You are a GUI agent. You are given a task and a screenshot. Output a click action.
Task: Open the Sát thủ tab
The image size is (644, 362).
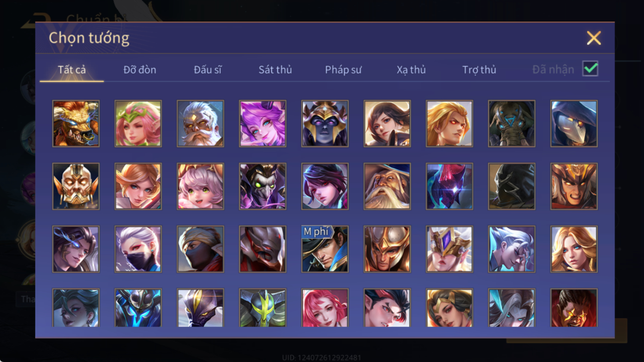275,70
